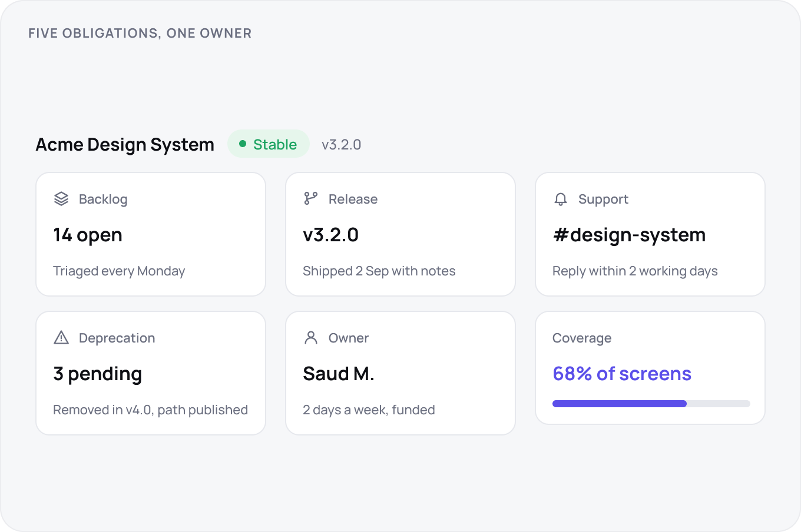
Task: Click the Deprecation warning triangle icon
Action: 61,338
